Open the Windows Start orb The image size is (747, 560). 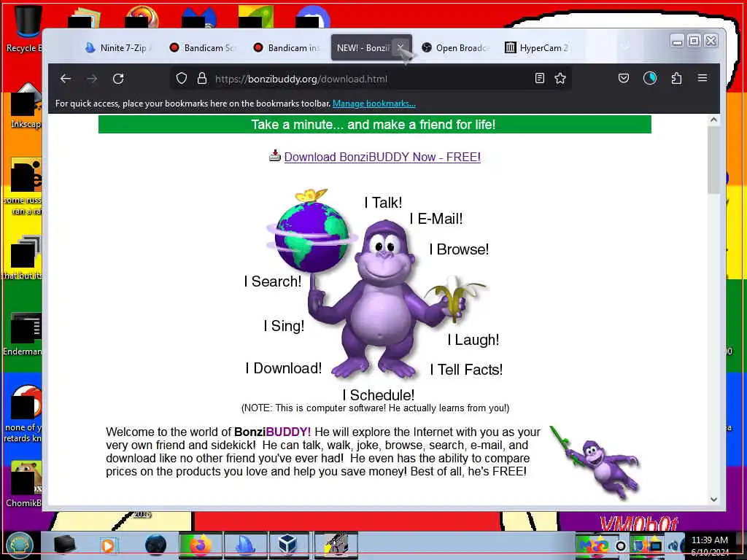click(18, 545)
